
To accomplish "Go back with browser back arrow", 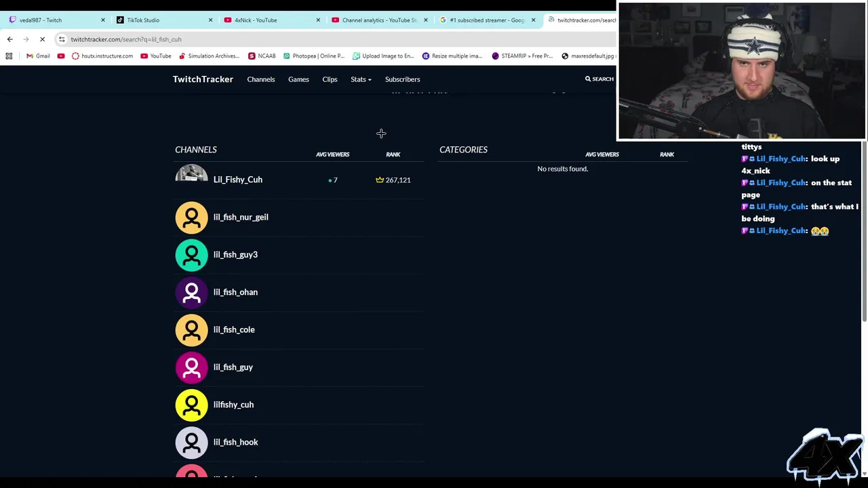I will coord(9,39).
